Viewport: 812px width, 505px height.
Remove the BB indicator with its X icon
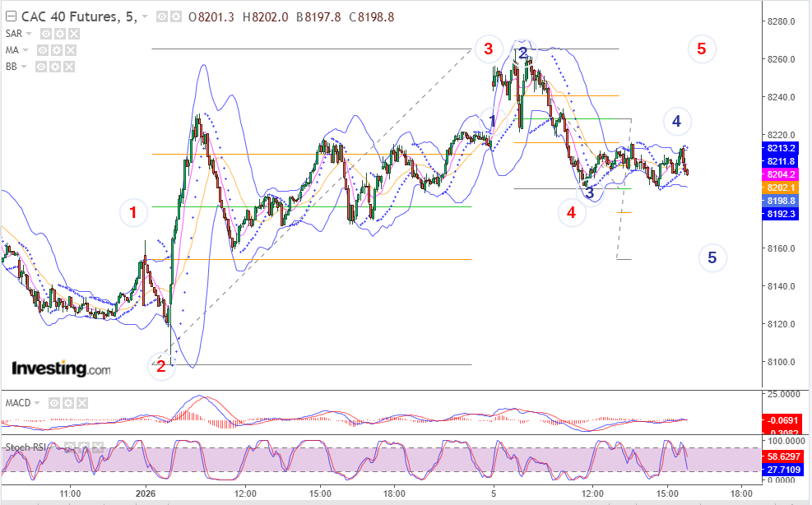point(69,67)
